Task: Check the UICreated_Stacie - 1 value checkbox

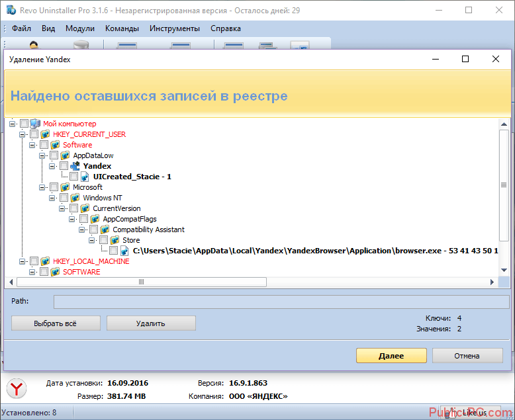Action: point(74,177)
